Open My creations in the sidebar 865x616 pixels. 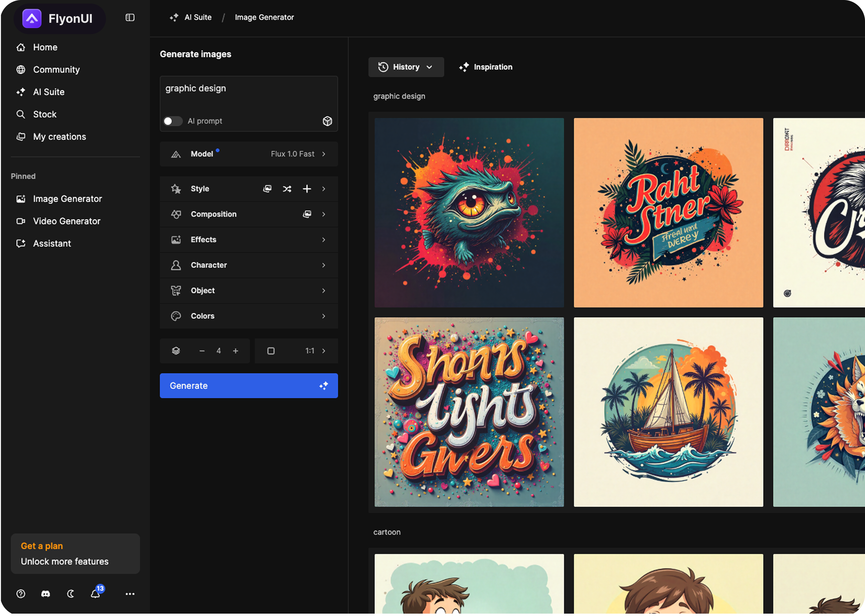(x=51, y=137)
